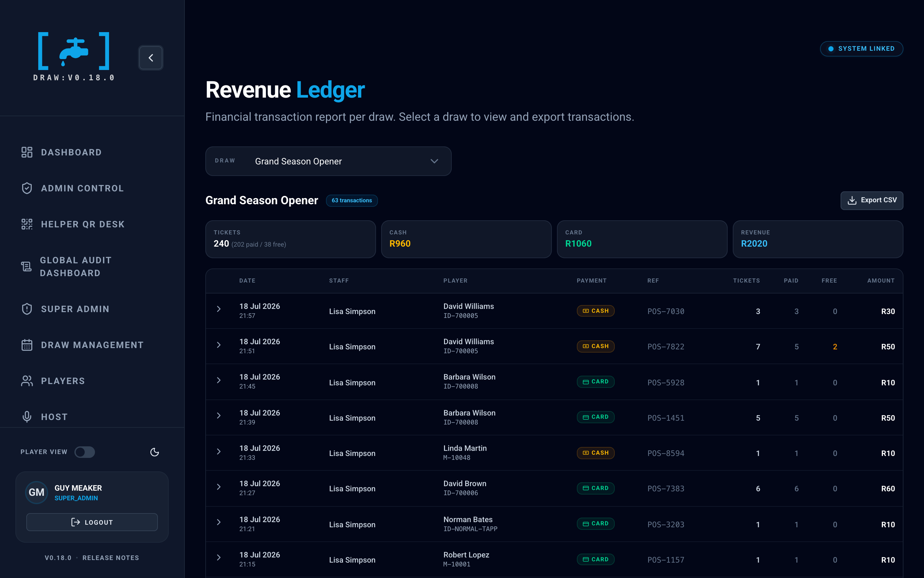Image resolution: width=924 pixels, height=578 pixels.
Task: Click the Amount column header
Action: pyautogui.click(x=881, y=281)
